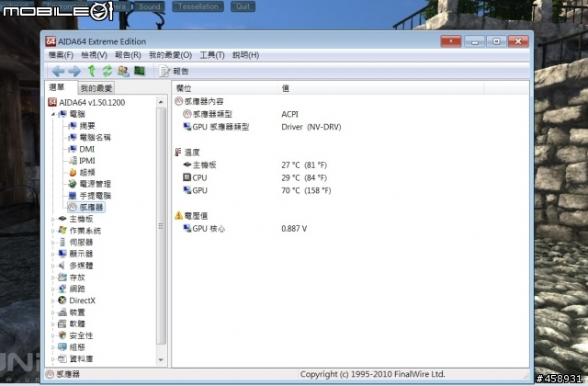Go up one level with the green up arrow
The height and width of the screenshot is (386, 588).
92,71
